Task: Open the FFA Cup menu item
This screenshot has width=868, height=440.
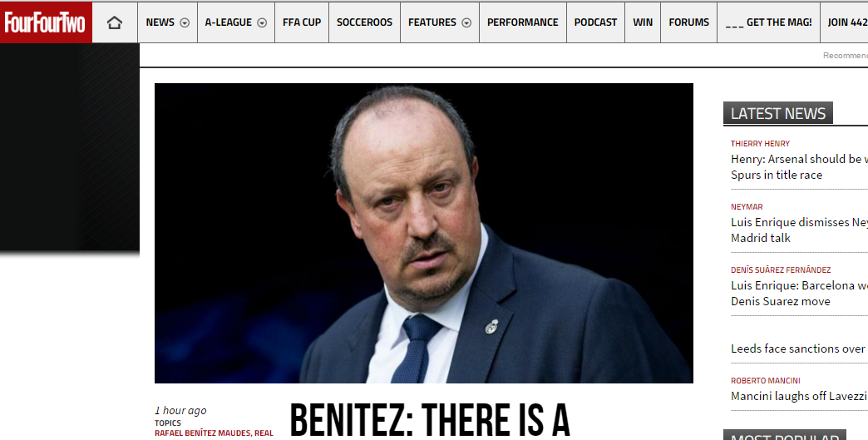Action: click(302, 22)
